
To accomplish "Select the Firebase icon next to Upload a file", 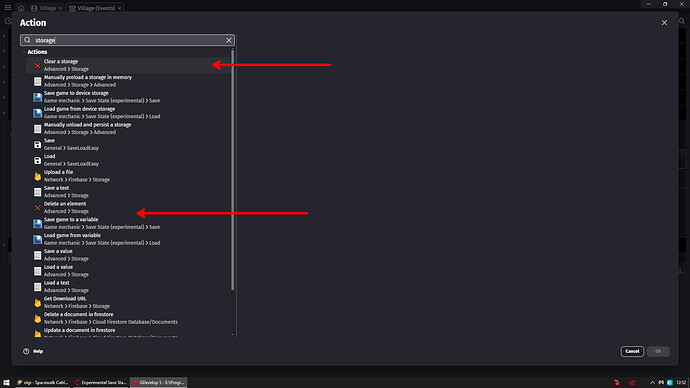I will pos(37,176).
